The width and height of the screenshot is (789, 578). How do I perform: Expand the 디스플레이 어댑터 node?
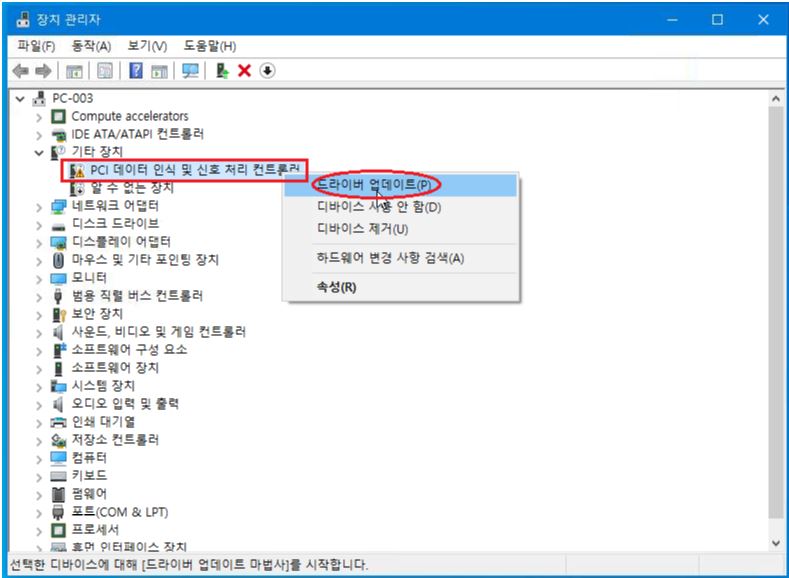(x=40, y=242)
